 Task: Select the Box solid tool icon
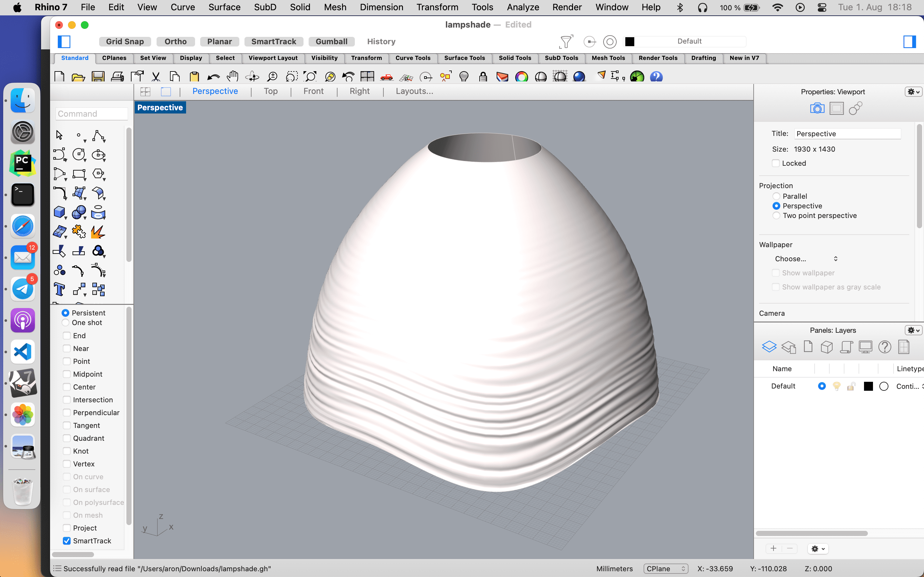pyautogui.click(x=60, y=212)
